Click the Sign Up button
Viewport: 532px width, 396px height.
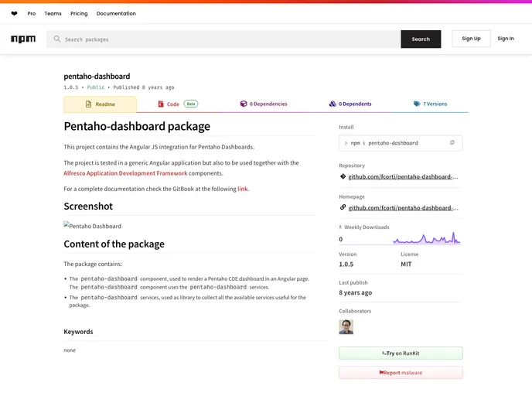coord(471,39)
